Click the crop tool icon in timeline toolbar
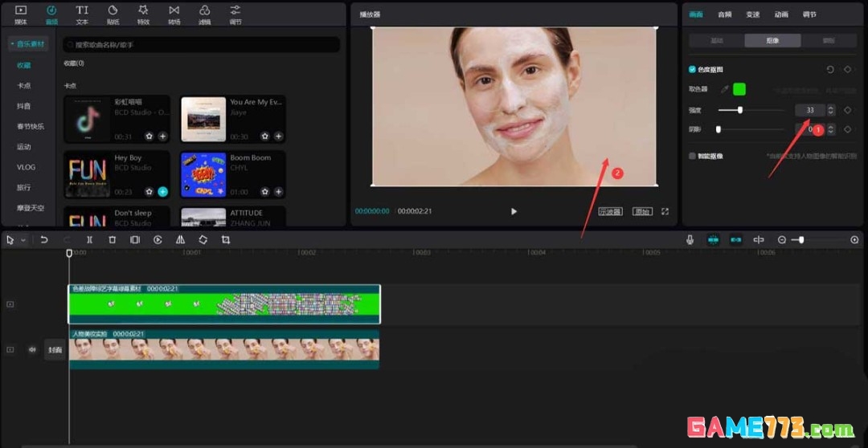The image size is (868, 448). (x=226, y=240)
